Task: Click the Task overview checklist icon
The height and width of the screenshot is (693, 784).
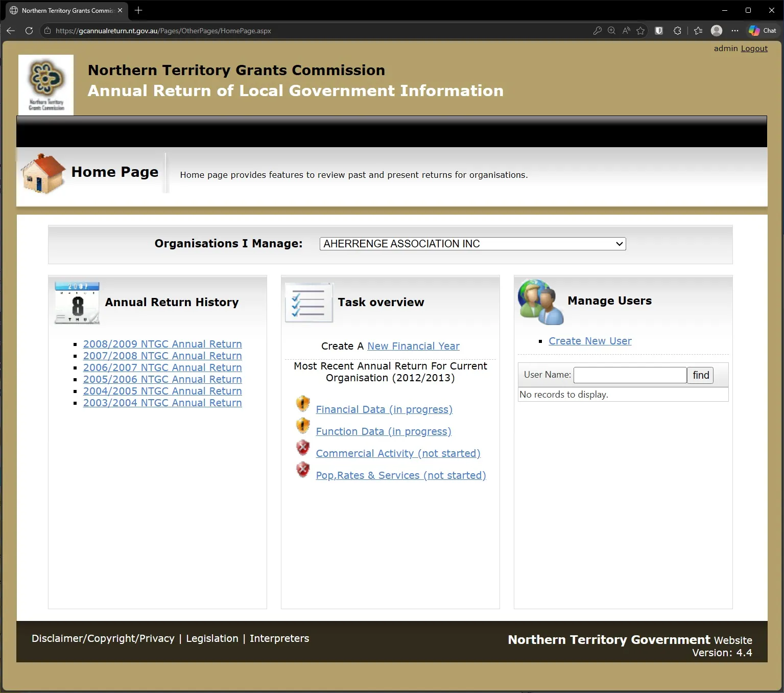Action: point(309,303)
